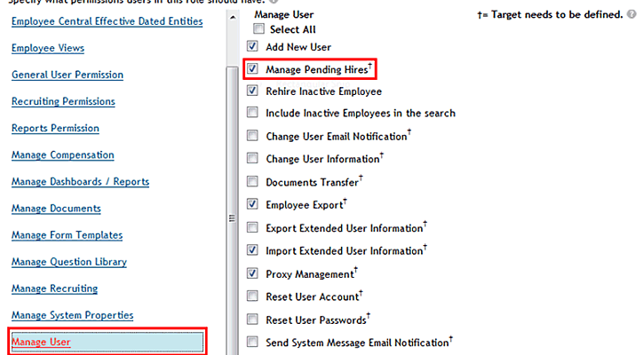Open Manage Dashboards / Reports
Screen dimensions: 644x355
80,182
